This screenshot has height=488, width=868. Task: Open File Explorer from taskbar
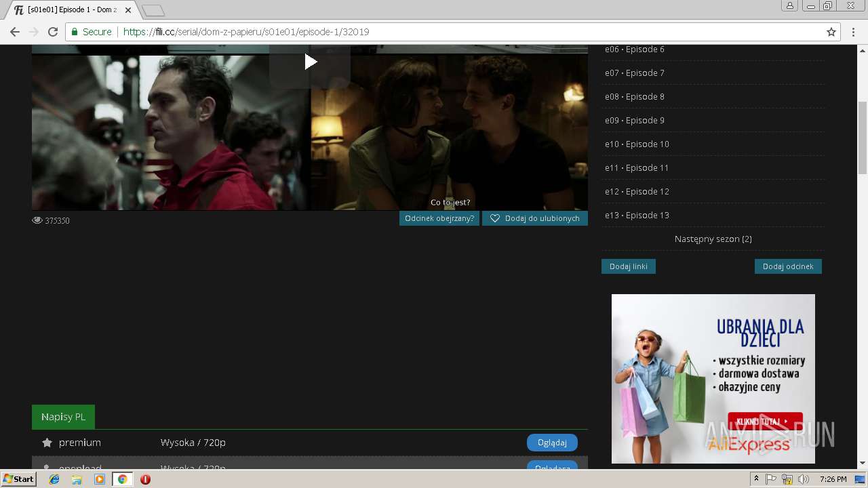coord(77,479)
